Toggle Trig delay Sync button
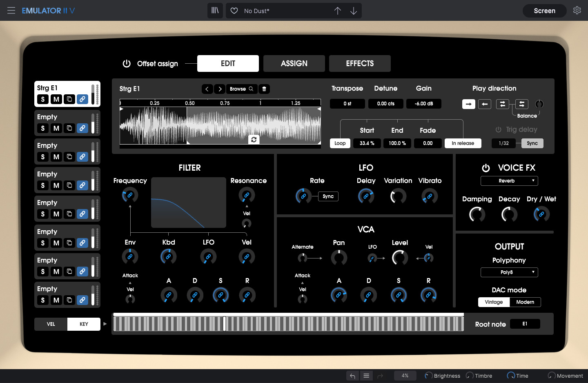Screen dimensions: 588x383 coord(532,143)
